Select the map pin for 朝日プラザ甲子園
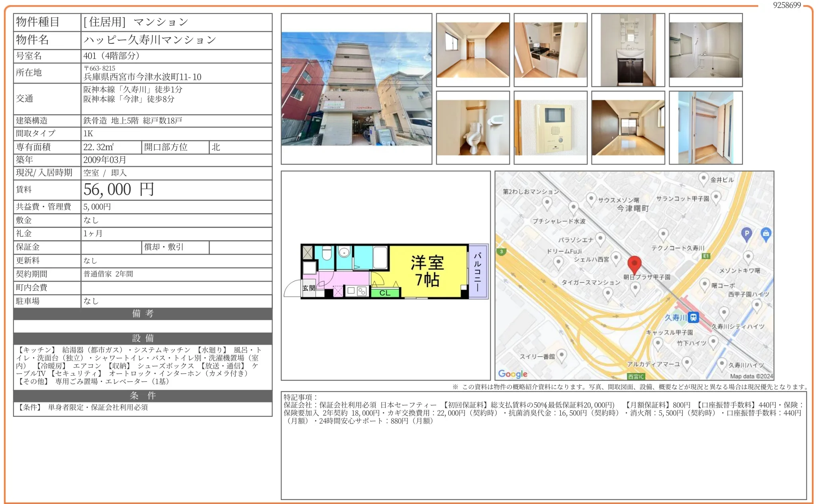The width and height of the screenshot is (819, 504). [636, 288]
